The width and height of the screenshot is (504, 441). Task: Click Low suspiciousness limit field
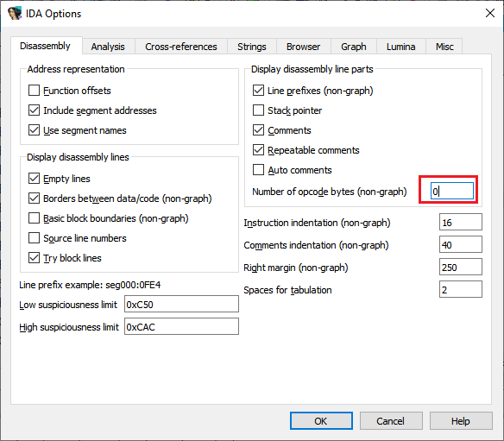[x=181, y=304]
